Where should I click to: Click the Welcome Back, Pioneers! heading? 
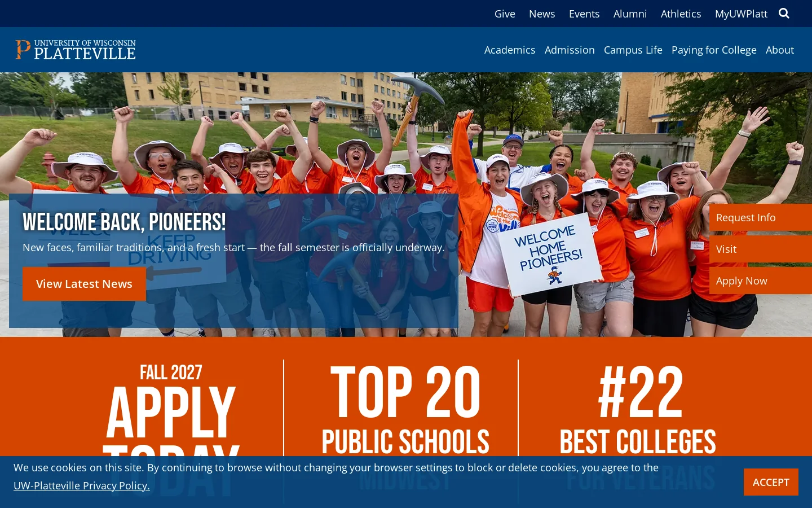pos(124,222)
